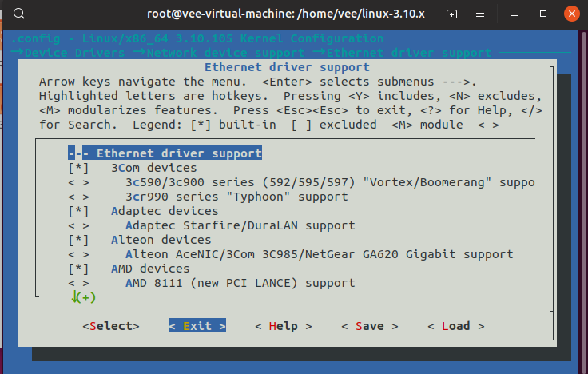This screenshot has height=374, width=588.
Task: Click the terminal search icon
Action: [x=18, y=14]
